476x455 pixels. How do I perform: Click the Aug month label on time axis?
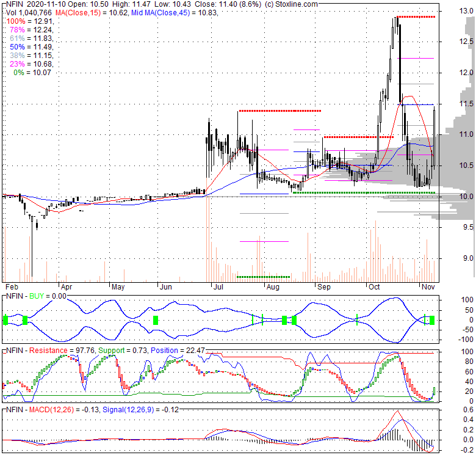tap(273, 286)
